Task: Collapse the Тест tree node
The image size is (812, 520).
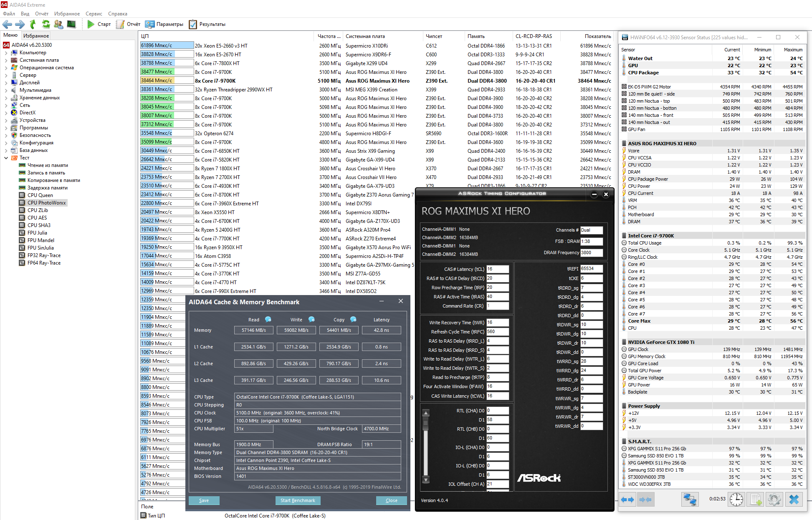Action: 6,158
